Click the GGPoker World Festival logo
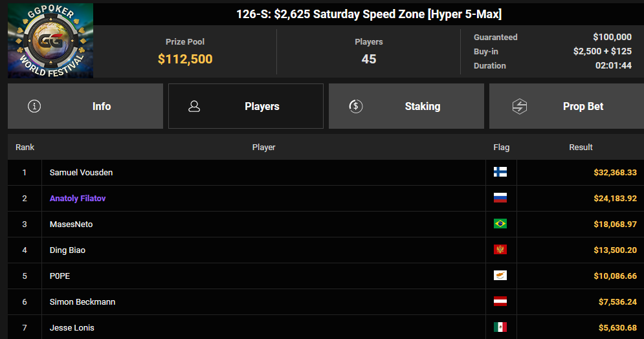 [50, 41]
